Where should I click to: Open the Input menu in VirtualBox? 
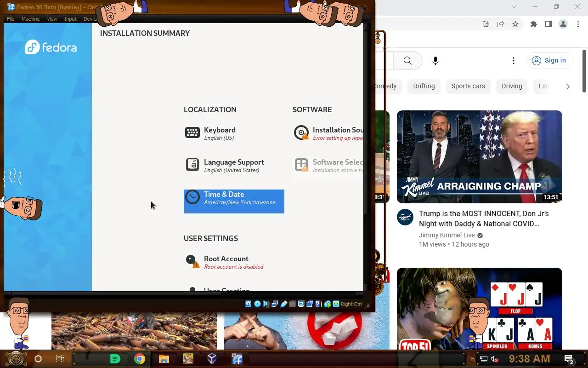[70, 19]
